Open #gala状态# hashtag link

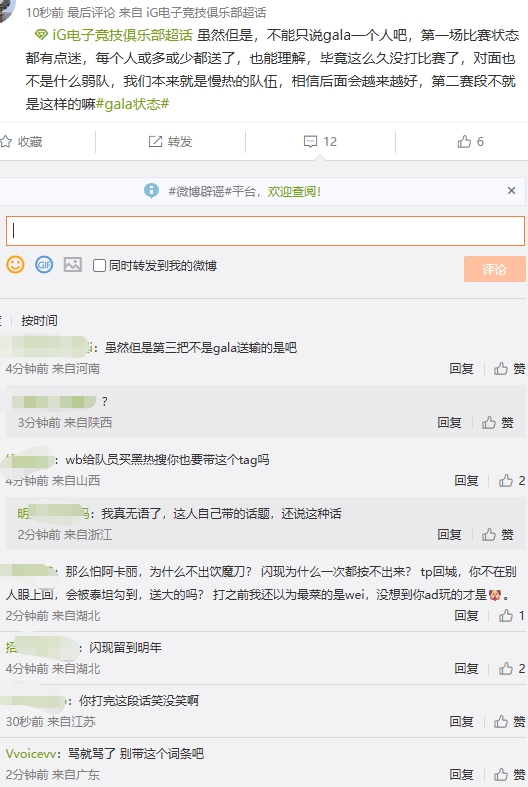point(132,104)
